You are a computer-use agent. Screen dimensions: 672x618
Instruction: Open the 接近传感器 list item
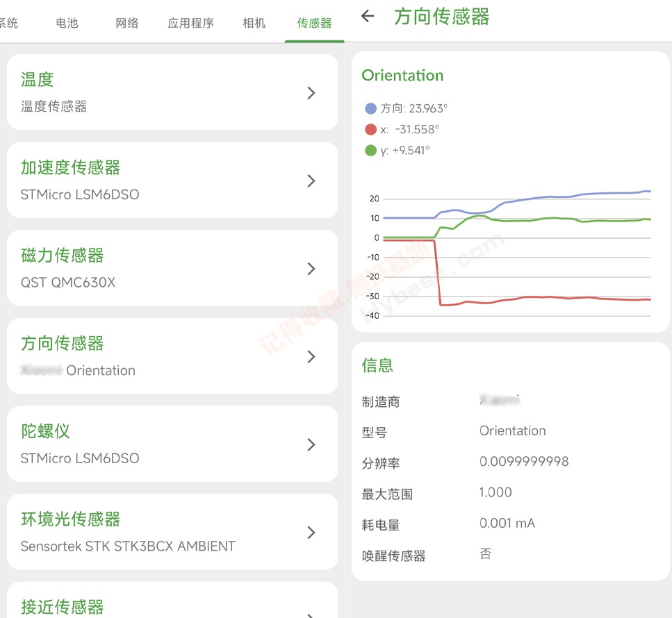coord(172,604)
